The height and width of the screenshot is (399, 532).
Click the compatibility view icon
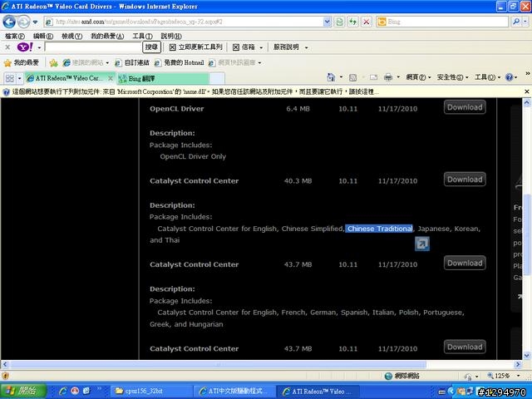coord(339,22)
